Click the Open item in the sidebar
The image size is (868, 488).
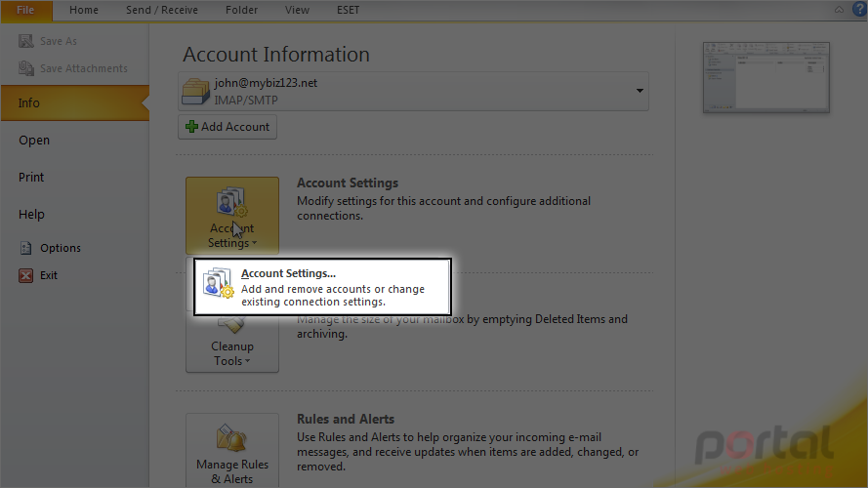click(34, 140)
